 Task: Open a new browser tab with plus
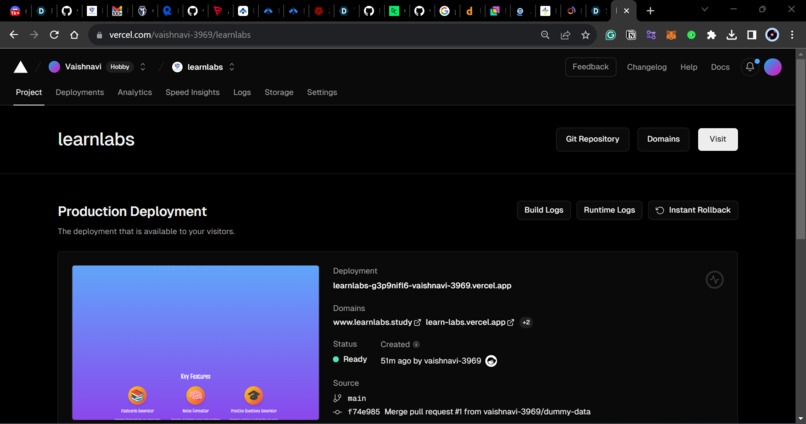[650, 10]
